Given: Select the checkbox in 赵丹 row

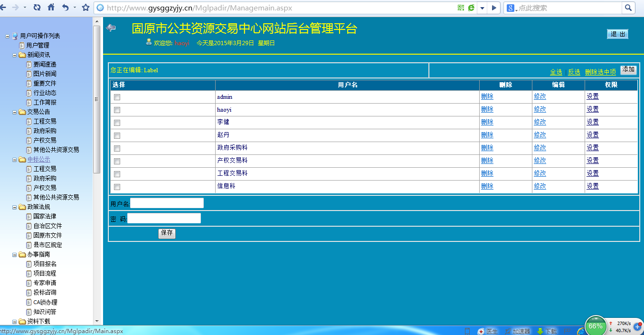Looking at the screenshot, I should point(117,135).
